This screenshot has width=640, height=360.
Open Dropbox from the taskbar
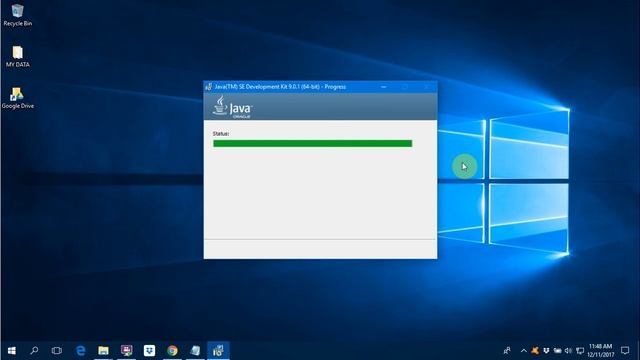[x=149, y=351]
